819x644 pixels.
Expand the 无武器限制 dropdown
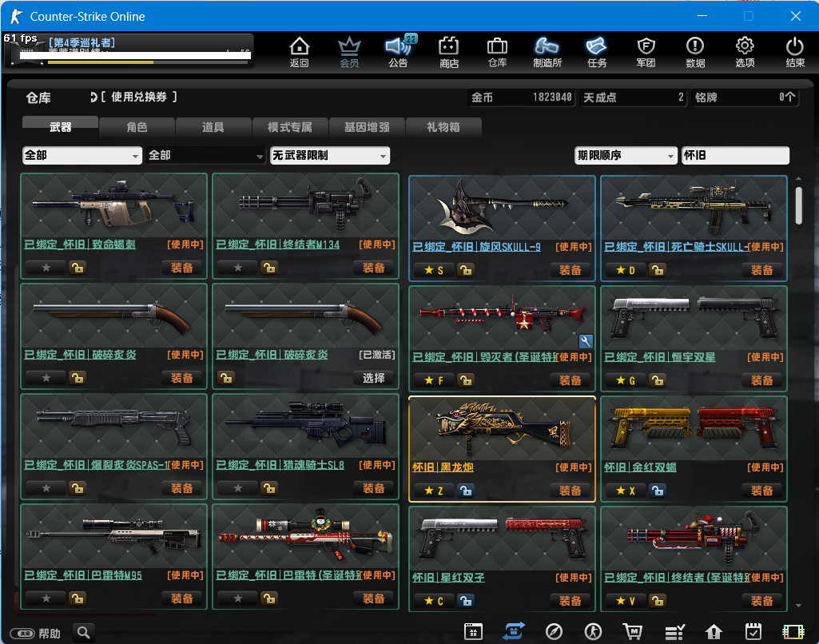coord(329,155)
